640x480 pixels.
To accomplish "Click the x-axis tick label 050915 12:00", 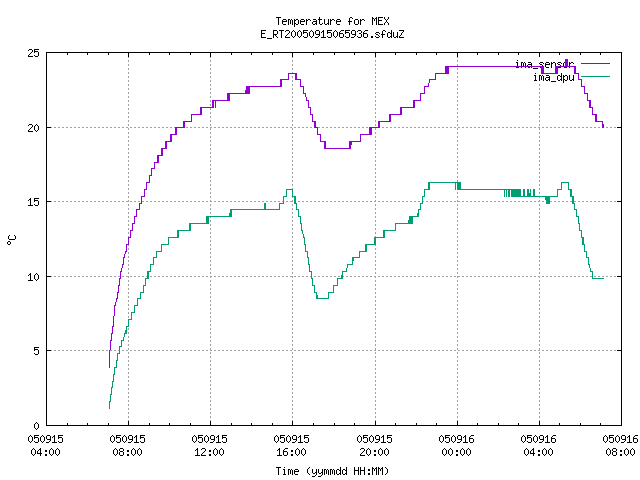I will pyautogui.click(x=210, y=446).
